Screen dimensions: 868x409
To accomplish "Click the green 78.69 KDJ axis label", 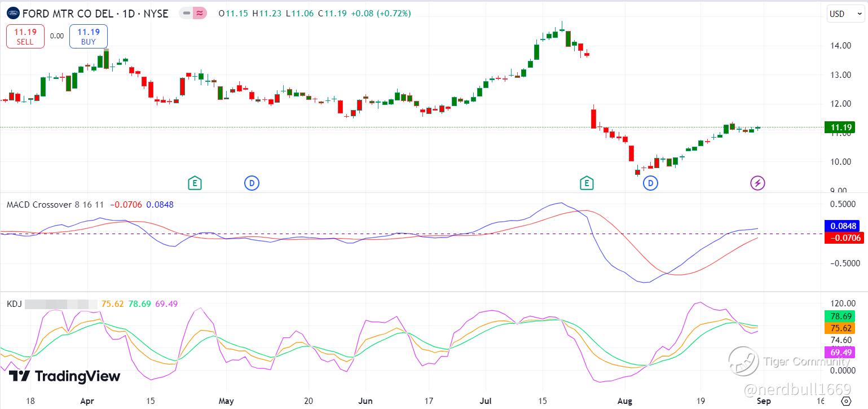I will [x=839, y=316].
